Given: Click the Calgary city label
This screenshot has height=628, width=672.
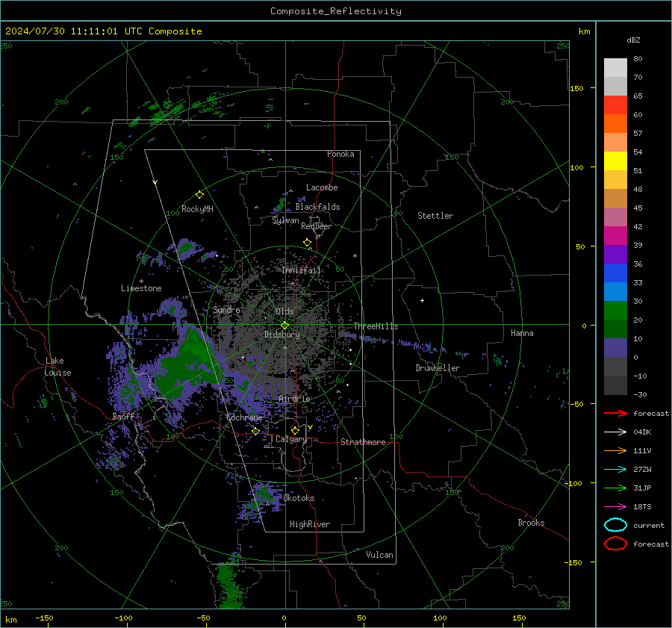Looking at the screenshot, I should pyautogui.click(x=291, y=439).
